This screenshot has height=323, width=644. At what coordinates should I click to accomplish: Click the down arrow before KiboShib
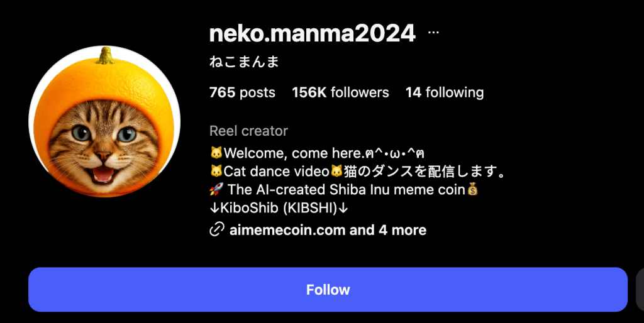tap(214, 208)
